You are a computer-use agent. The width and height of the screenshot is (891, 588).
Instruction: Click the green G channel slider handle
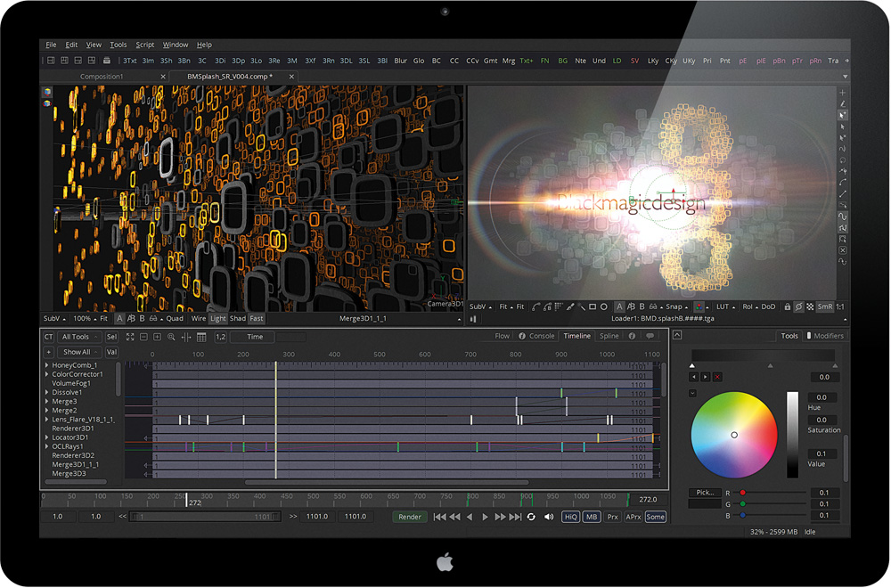tap(743, 504)
